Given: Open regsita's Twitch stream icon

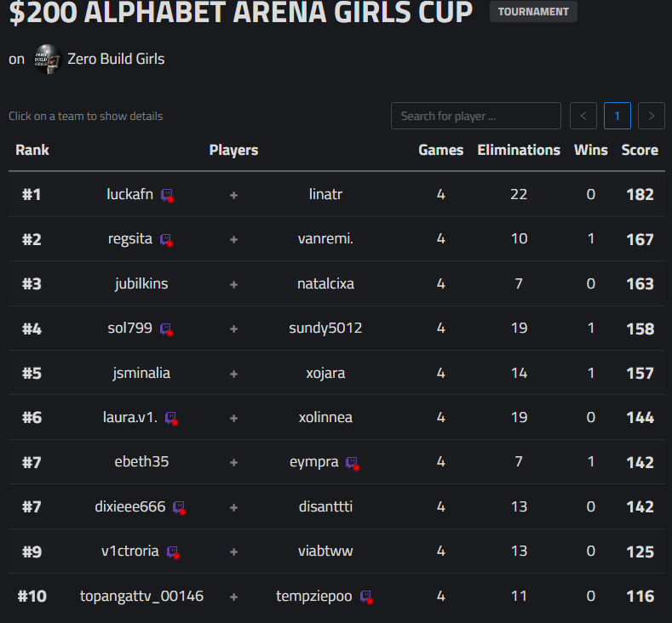Looking at the screenshot, I should 166,240.
